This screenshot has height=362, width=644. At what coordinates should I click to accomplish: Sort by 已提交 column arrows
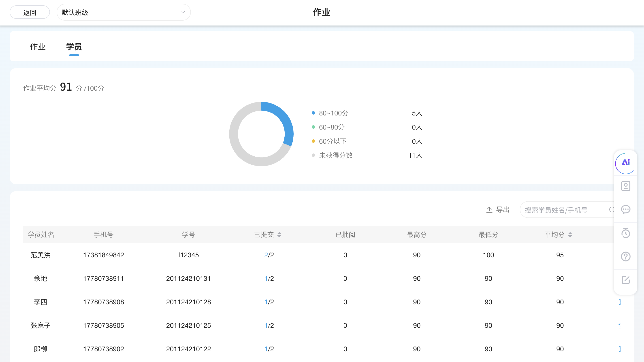(279, 234)
